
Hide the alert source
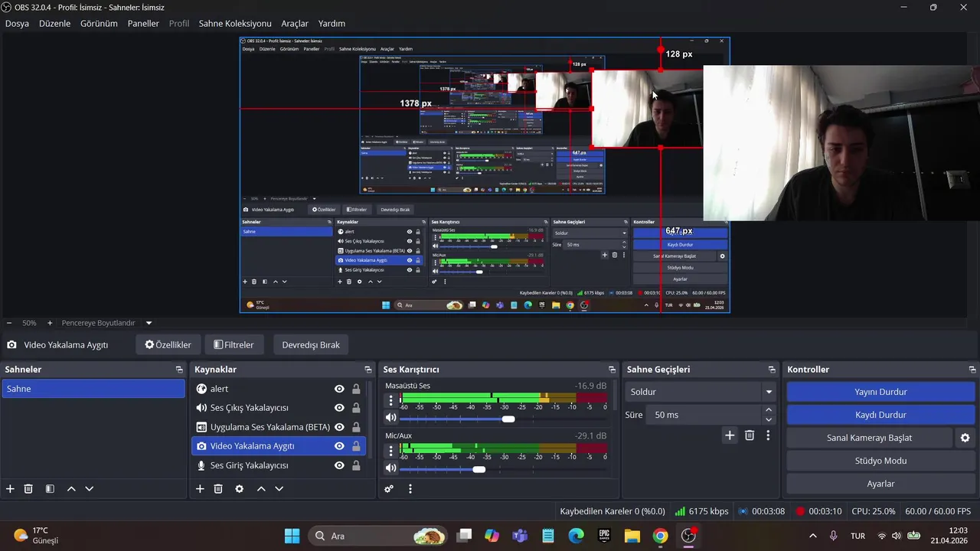click(339, 389)
